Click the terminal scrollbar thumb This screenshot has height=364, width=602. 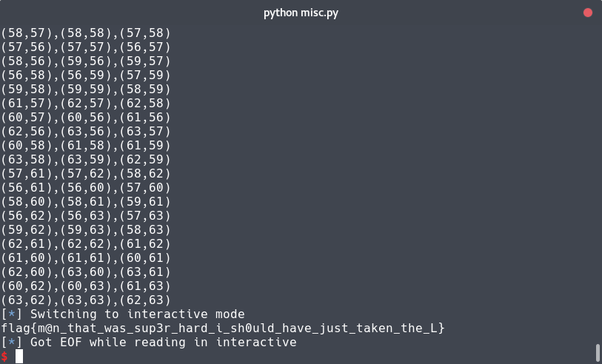598,351
